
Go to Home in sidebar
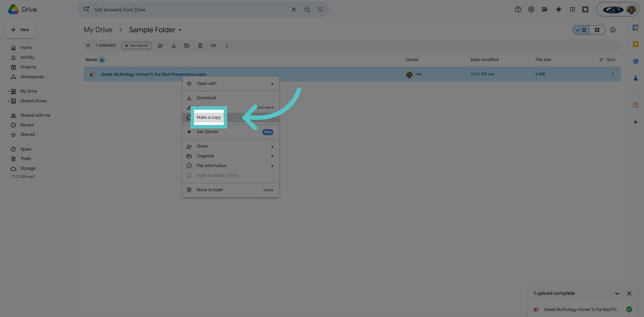click(x=26, y=48)
